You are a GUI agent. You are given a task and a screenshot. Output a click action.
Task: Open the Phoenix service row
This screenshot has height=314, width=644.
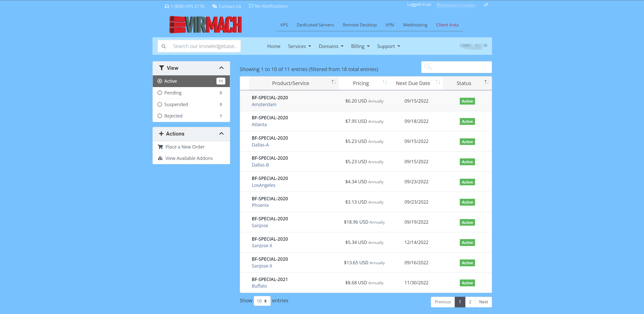click(366, 202)
